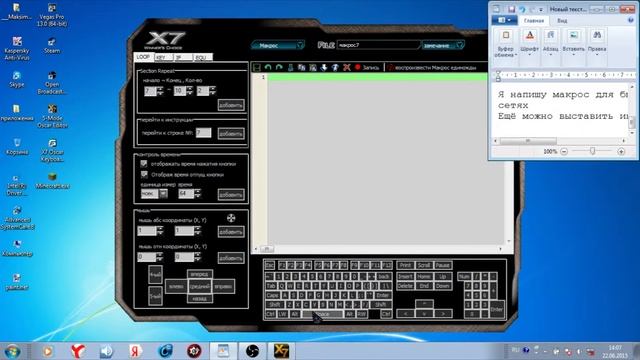640x360 pixels.
Task: Open the WordPad quick access toolbar customize arrow
Action: point(541,9)
